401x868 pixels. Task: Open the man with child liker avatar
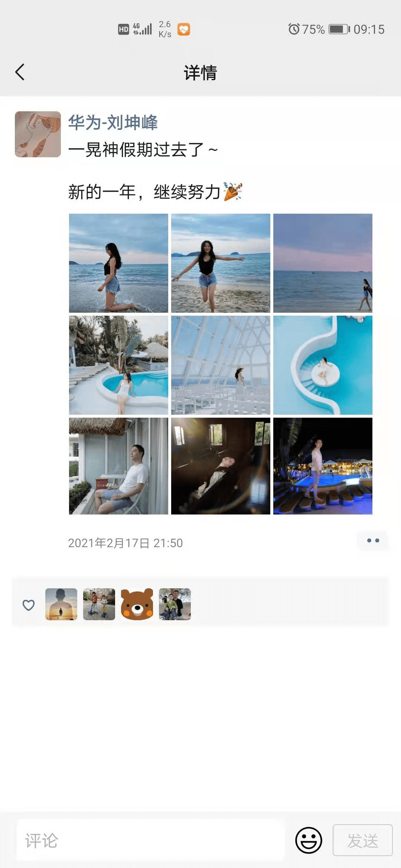pyautogui.click(x=175, y=604)
